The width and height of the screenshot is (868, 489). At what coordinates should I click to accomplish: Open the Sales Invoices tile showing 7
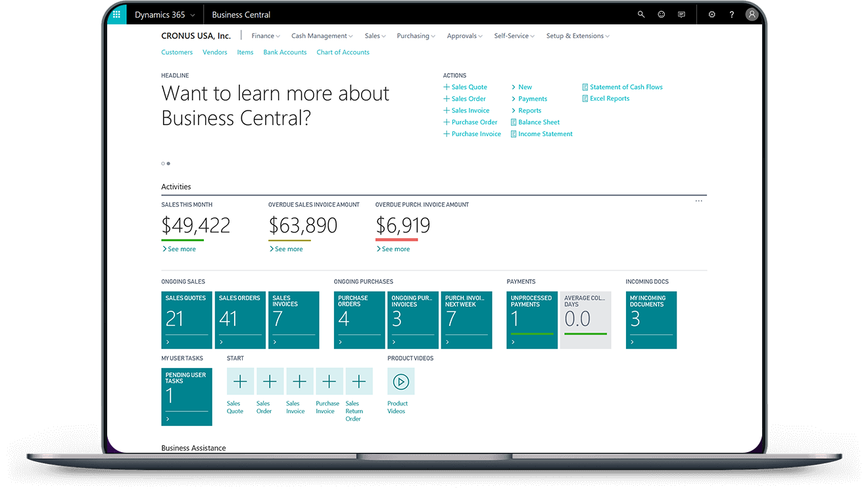click(x=294, y=320)
